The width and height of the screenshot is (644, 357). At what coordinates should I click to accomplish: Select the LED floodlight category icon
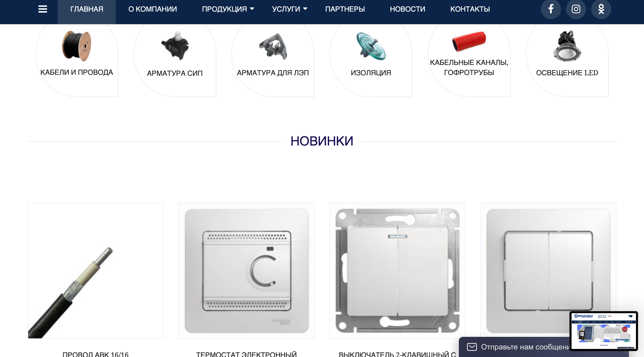(x=567, y=46)
